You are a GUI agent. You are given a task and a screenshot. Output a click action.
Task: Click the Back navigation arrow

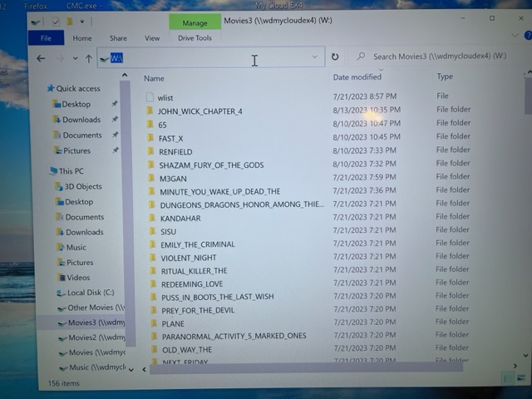(x=41, y=59)
